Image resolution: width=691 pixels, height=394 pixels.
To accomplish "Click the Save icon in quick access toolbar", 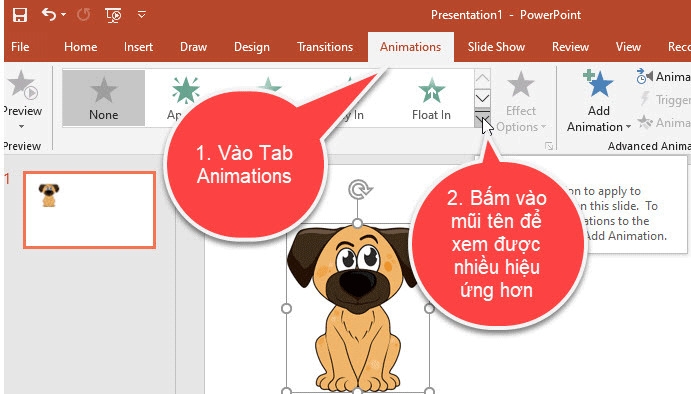I will [20, 15].
